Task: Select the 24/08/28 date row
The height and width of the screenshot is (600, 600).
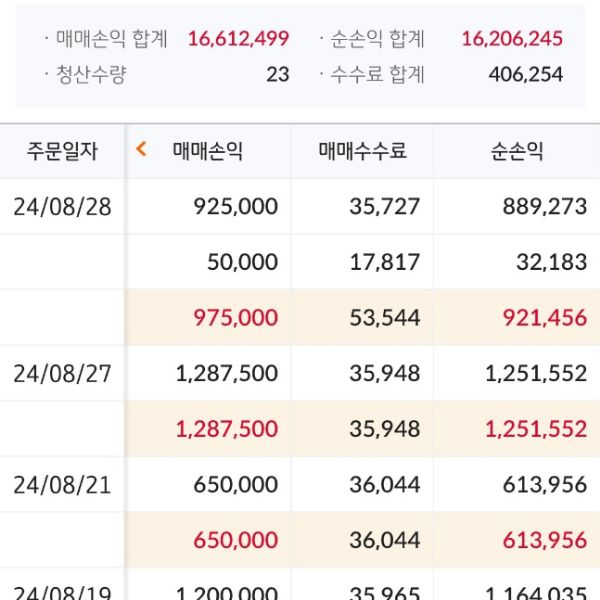Action: (x=62, y=206)
